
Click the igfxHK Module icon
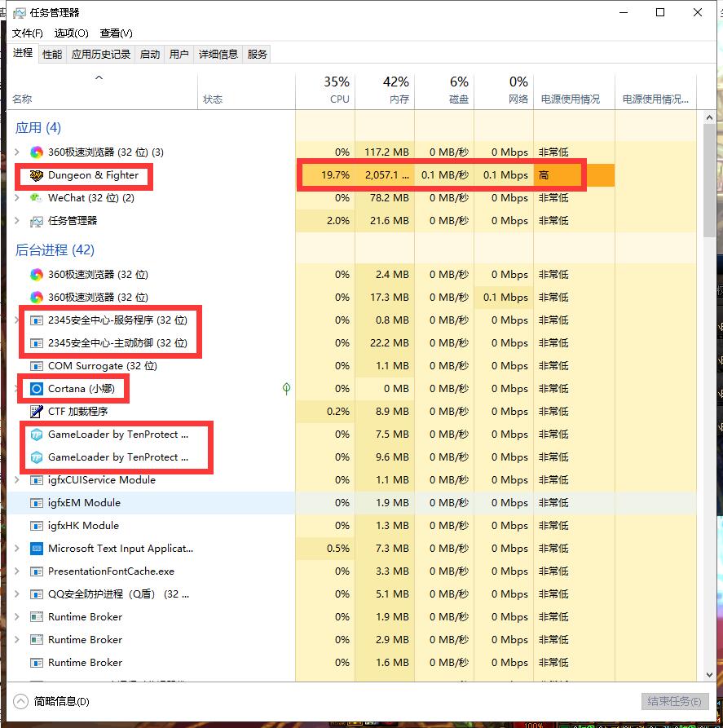pos(36,526)
